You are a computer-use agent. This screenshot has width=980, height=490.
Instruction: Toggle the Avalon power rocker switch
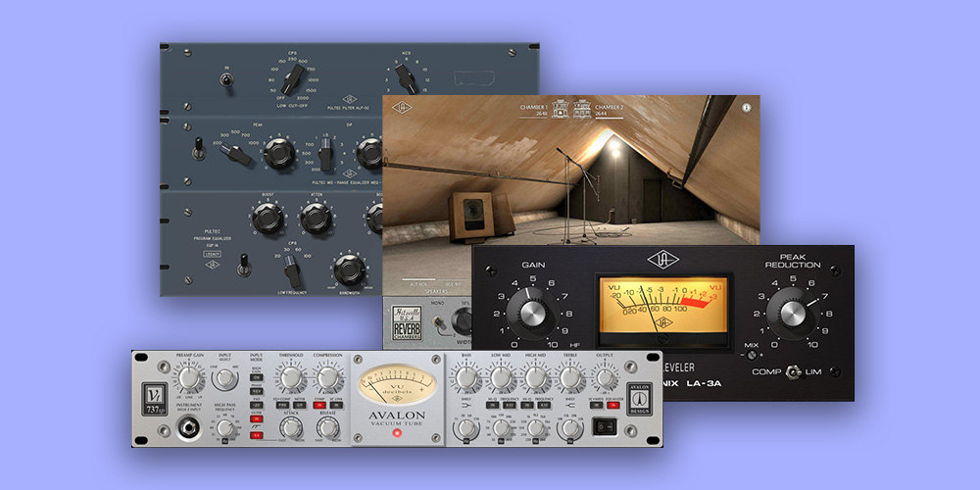pos(607,427)
